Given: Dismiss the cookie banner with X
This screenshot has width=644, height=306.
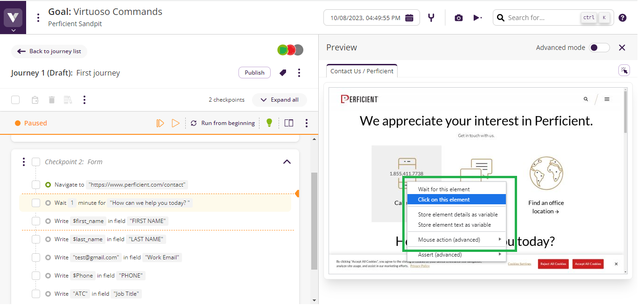Looking at the screenshot, I should (616, 264).
